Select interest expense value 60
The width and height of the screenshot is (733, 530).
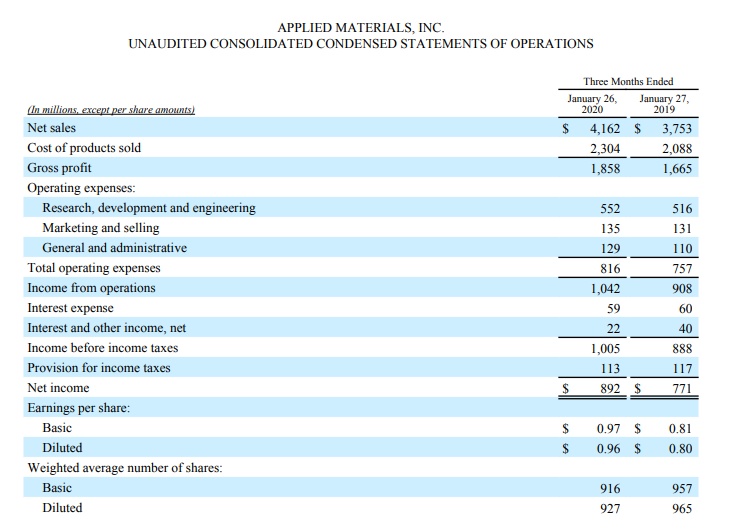point(685,308)
